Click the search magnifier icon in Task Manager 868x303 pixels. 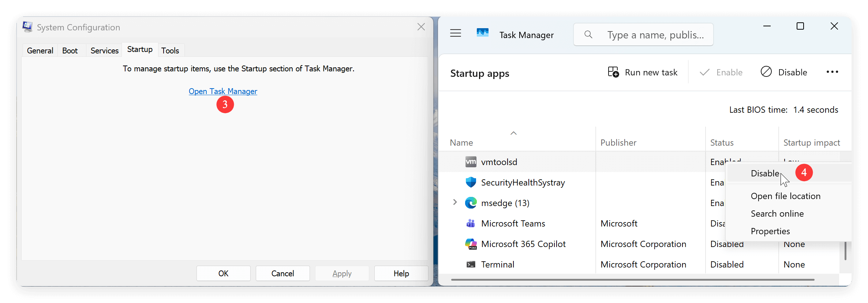[x=588, y=34]
